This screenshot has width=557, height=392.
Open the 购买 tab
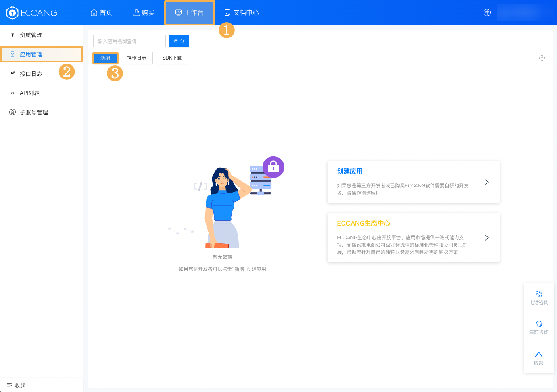[144, 13]
